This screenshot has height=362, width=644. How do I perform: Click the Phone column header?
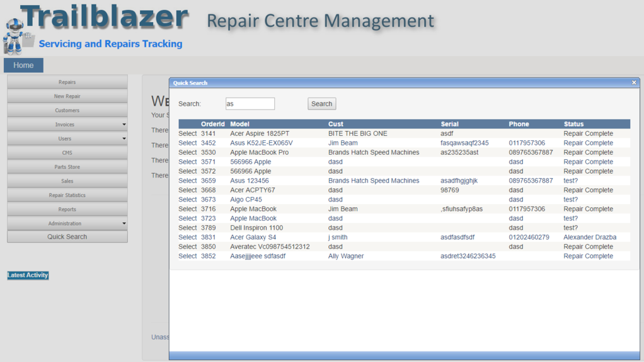519,125
